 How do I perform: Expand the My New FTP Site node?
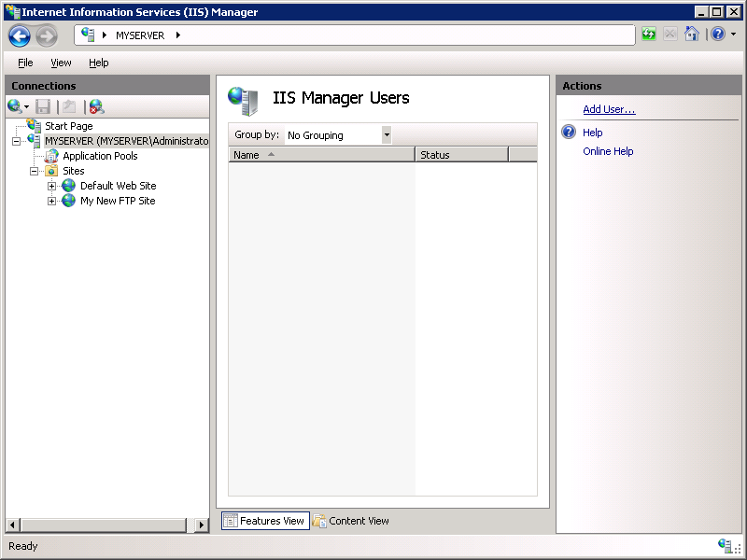pyautogui.click(x=53, y=201)
